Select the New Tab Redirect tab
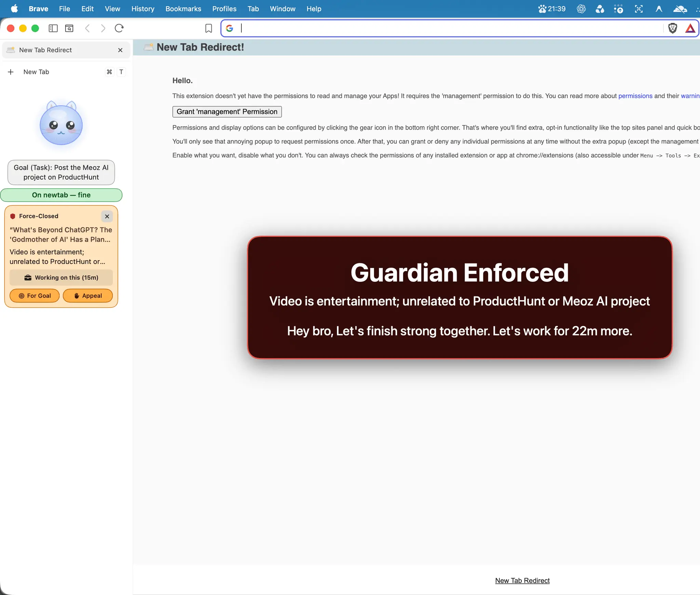Viewport: 700px width, 595px height. (66, 50)
